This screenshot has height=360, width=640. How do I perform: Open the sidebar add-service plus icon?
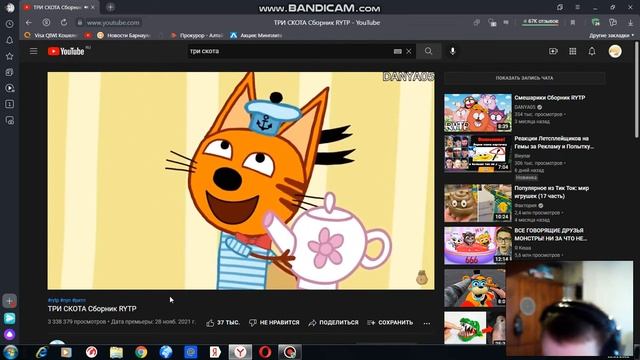[x=9, y=301]
